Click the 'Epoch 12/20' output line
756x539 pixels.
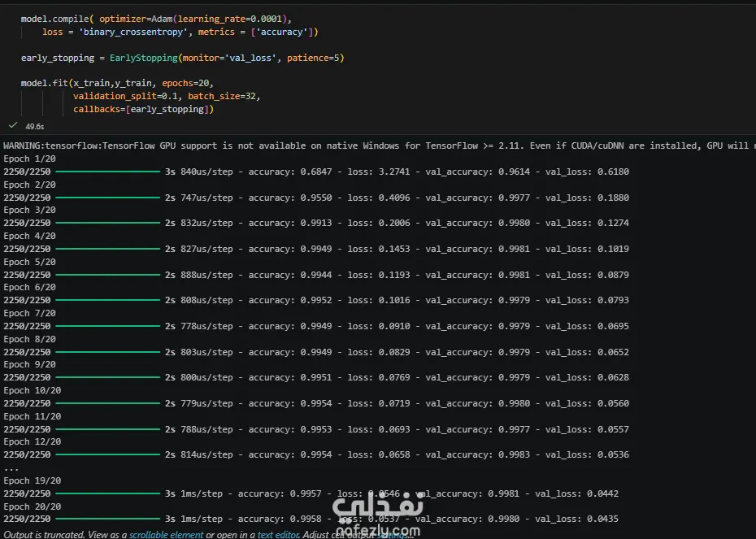pos(33,441)
